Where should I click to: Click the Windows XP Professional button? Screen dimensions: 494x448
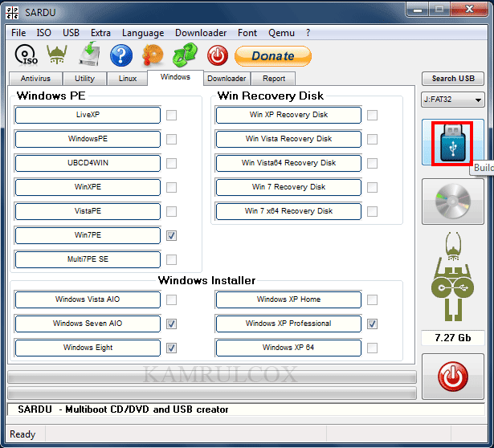288,324
